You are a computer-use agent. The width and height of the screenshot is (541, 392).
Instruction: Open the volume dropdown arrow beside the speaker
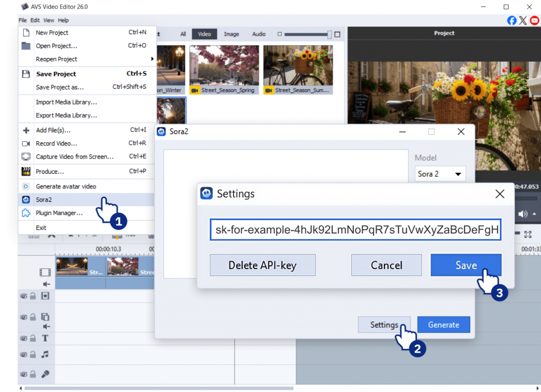click(534, 214)
